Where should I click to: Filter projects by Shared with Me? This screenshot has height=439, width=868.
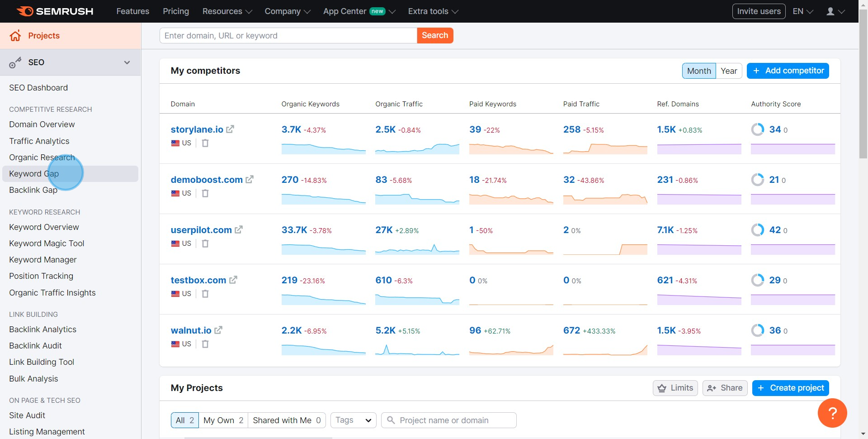[x=287, y=420]
